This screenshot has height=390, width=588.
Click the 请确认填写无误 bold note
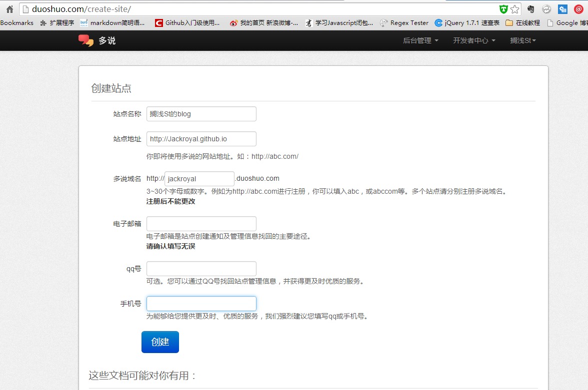pos(170,246)
